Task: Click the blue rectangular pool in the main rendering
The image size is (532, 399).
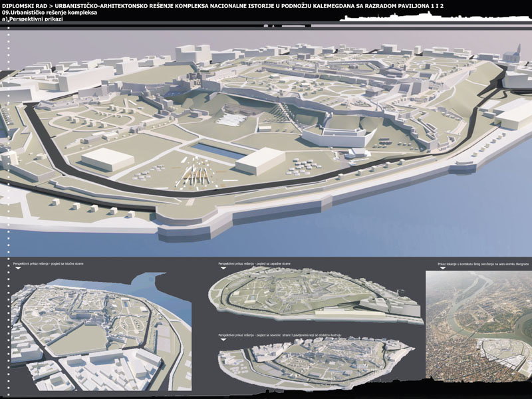Action: (x=219, y=152)
